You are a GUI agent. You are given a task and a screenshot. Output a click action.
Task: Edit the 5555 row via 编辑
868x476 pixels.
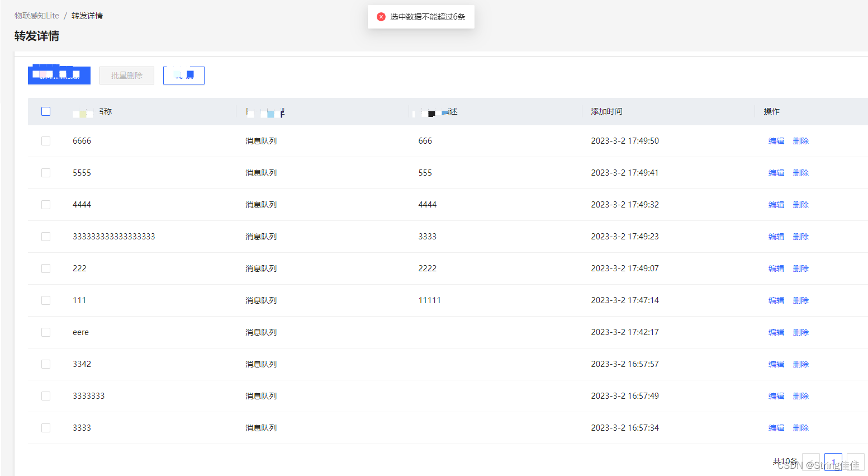point(776,173)
